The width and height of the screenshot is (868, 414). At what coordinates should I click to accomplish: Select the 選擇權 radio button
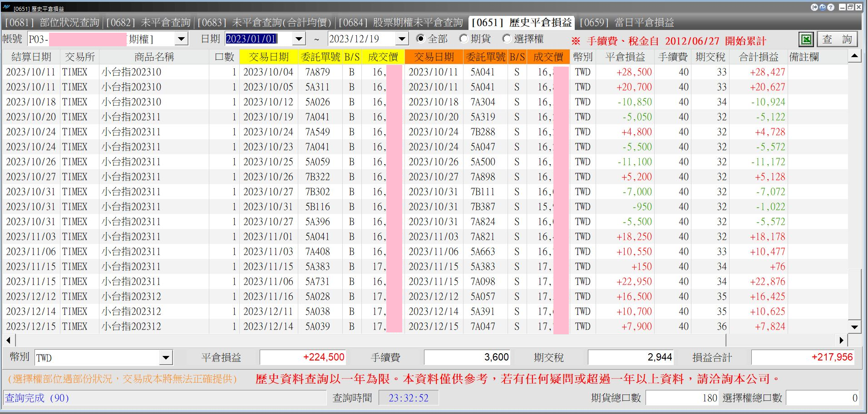(507, 39)
